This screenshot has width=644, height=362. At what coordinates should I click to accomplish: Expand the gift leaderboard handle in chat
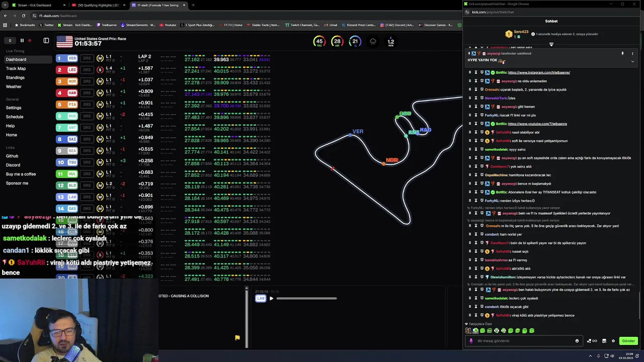[x=551, y=44]
